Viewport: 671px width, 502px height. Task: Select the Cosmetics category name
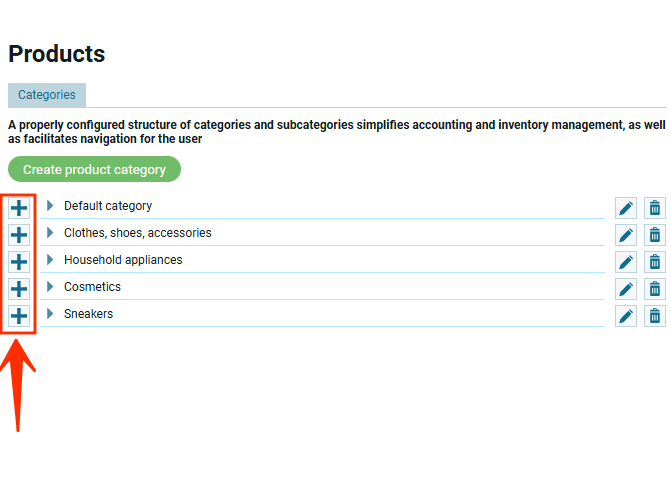tap(92, 287)
